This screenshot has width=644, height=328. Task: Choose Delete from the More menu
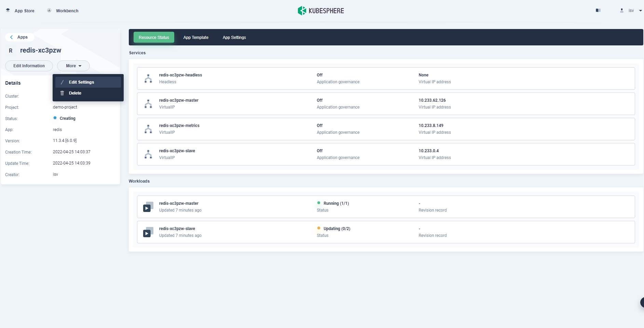click(x=75, y=93)
